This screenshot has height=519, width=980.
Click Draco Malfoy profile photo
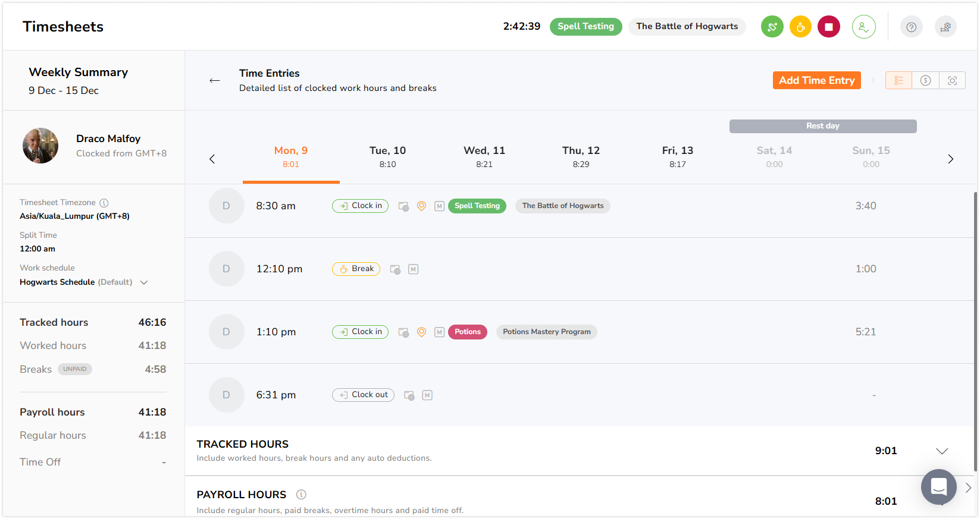click(40, 146)
